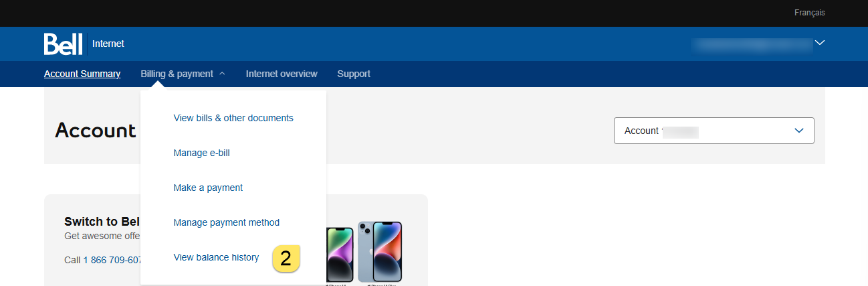Go to Account Summary
868x286 pixels.
tap(82, 74)
